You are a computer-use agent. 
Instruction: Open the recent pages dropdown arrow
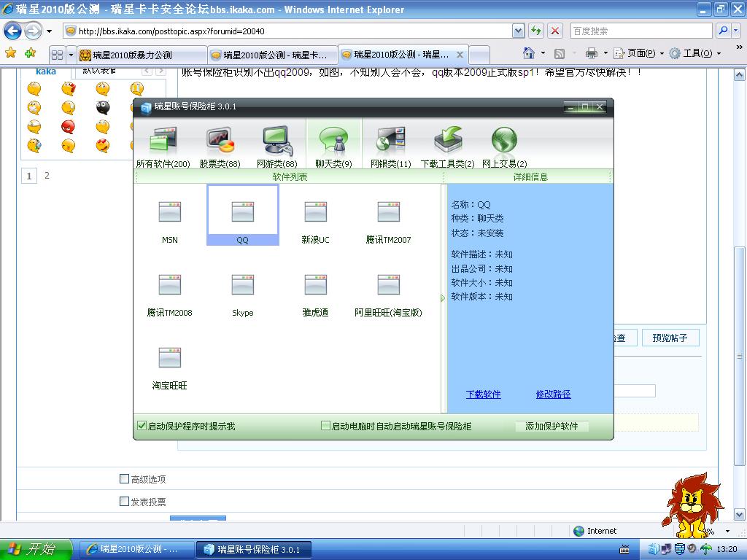click(x=49, y=32)
